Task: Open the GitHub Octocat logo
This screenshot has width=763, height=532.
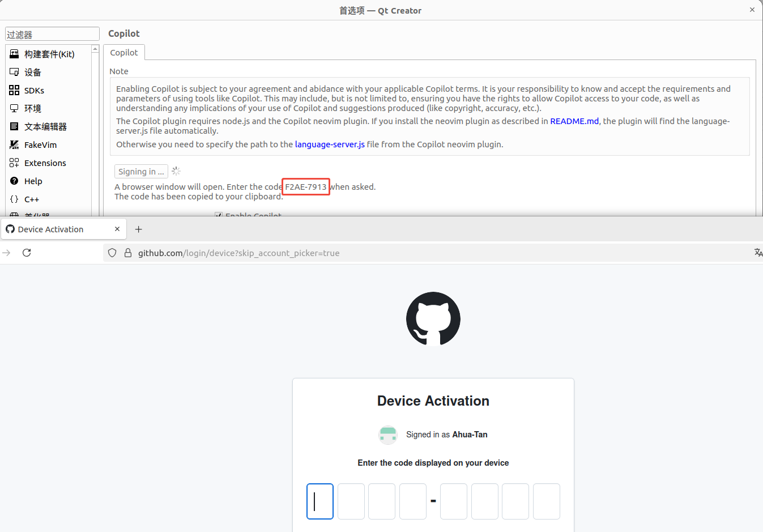Action: 433,319
